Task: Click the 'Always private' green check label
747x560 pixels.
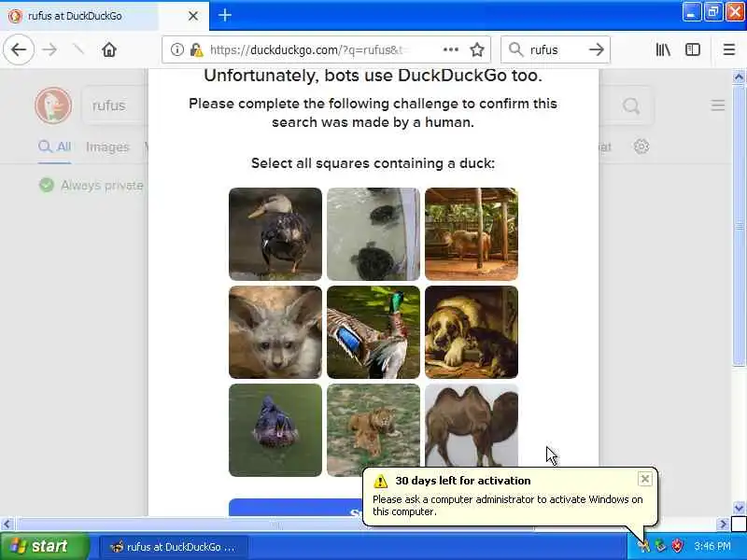Action: [91, 185]
